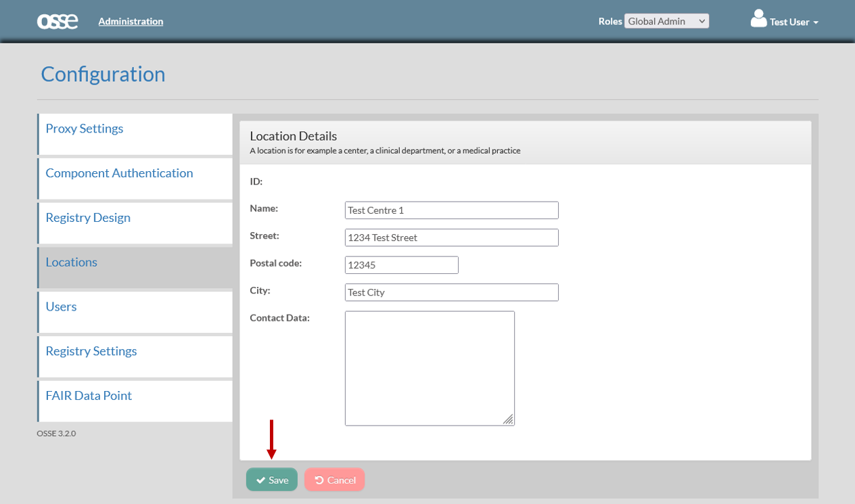
Task: Open the Users configuration section
Action: click(135, 313)
